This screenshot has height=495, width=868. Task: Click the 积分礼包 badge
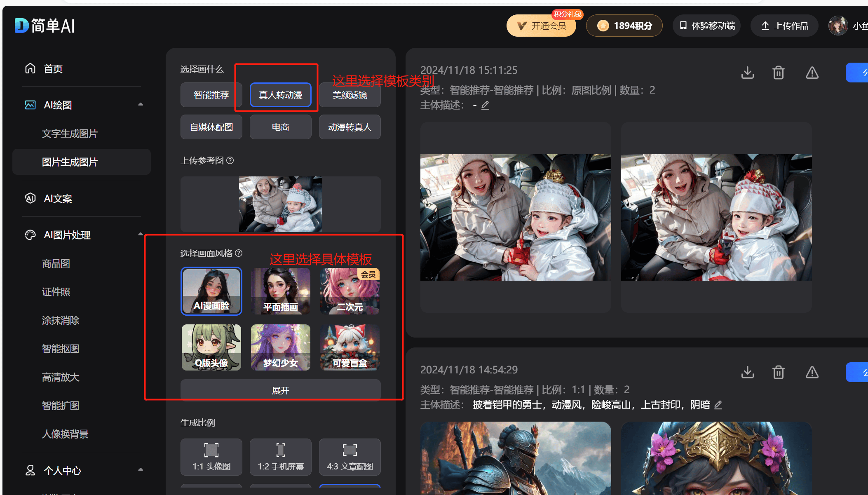tap(567, 14)
